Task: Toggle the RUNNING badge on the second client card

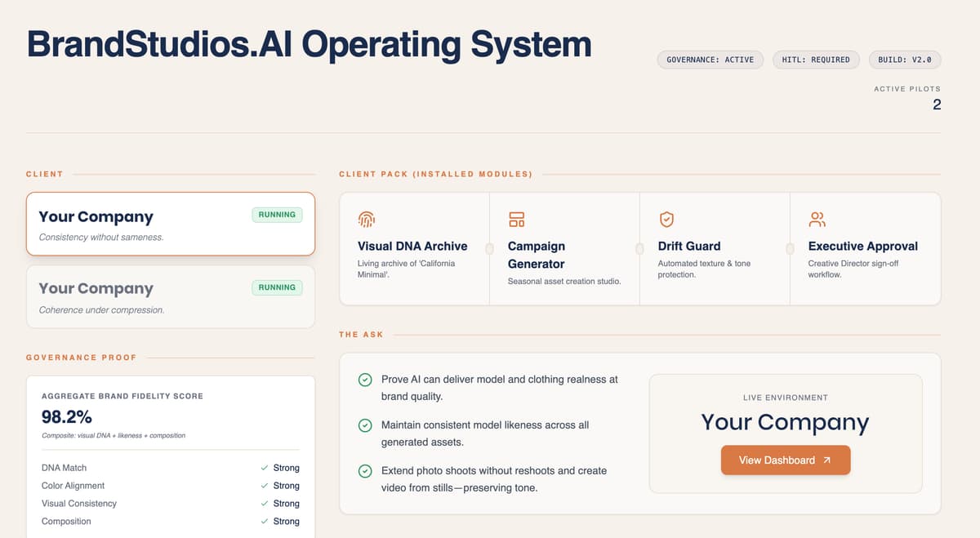Action: click(x=277, y=287)
